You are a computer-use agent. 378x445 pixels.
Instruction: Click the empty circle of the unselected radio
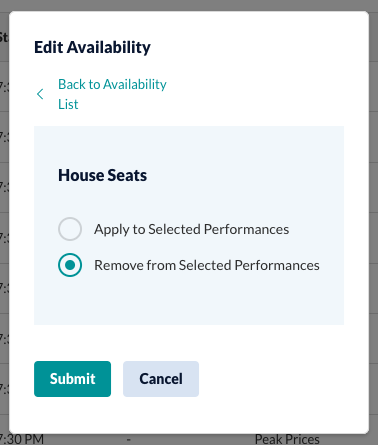pyautogui.click(x=70, y=229)
